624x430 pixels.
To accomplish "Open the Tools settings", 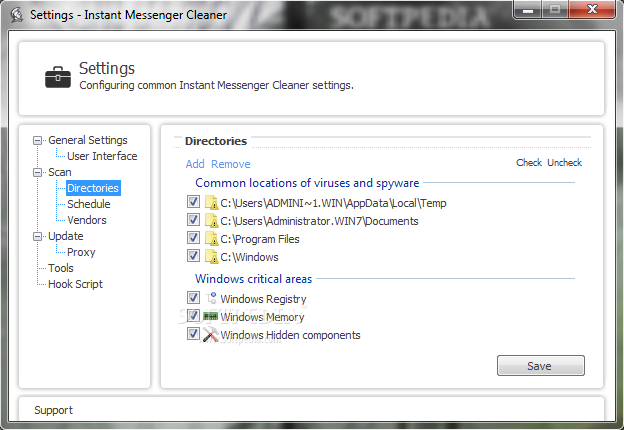I will click(x=61, y=268).
